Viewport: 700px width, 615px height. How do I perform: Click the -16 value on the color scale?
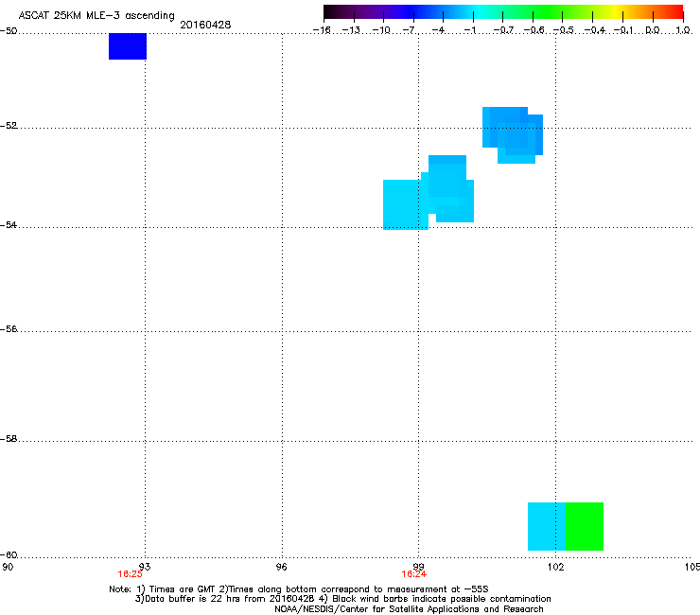[x=322, y=30]
